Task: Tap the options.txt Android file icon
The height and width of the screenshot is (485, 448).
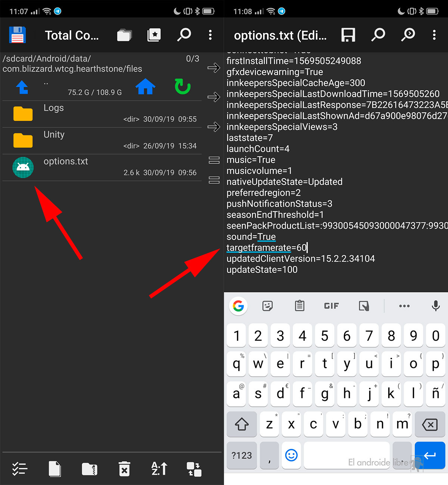Action: coord(23,168)
